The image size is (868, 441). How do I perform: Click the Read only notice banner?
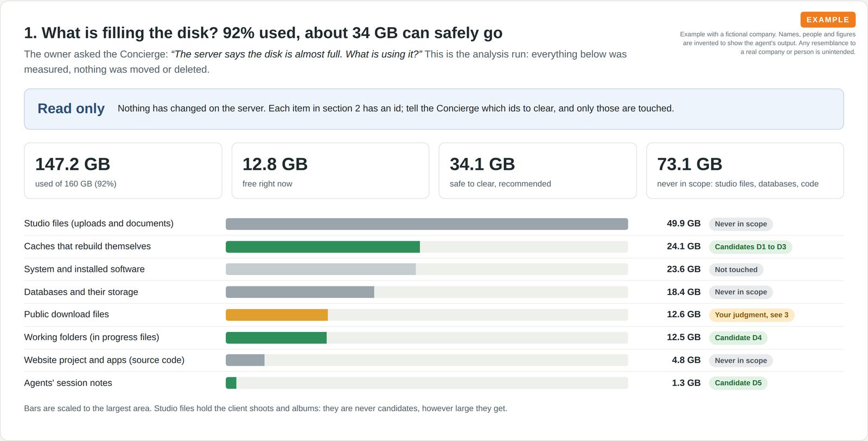tap(434, 109)
